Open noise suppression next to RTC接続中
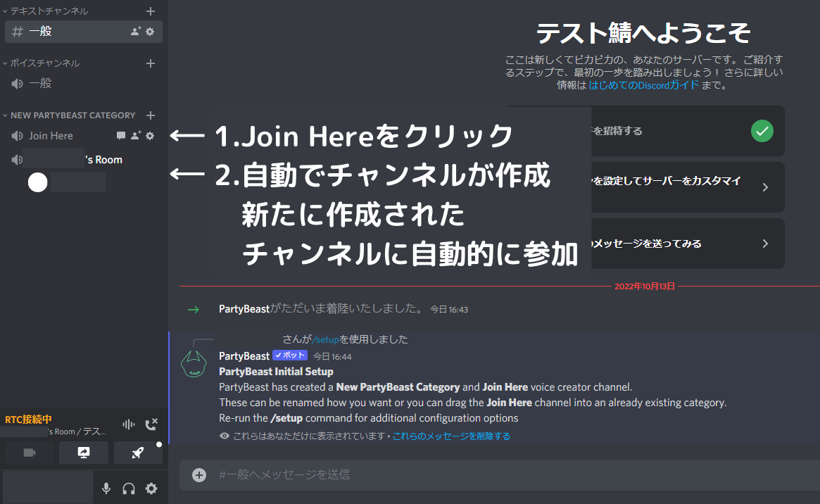This screenshot has height=504, width=820. (127, 424)
